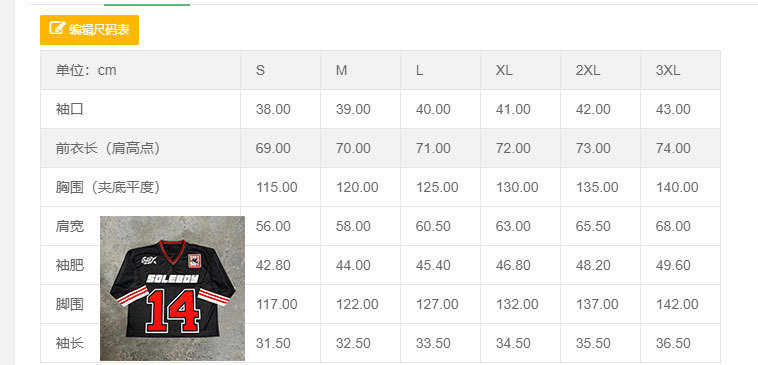Screen dimensions: 758x365
Task: Click the 46.80 sleeve width cell
Action: pos(513,265)
